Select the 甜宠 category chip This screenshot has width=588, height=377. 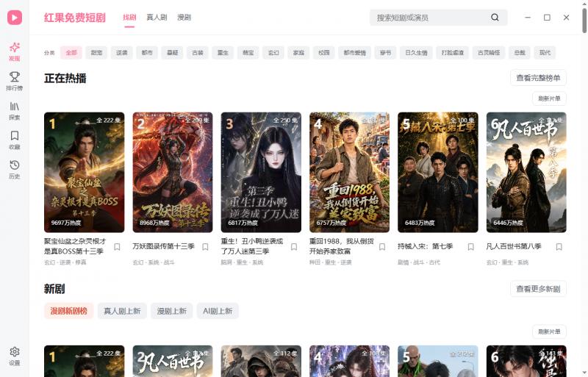pyautogui.click(x=96, y=52)
